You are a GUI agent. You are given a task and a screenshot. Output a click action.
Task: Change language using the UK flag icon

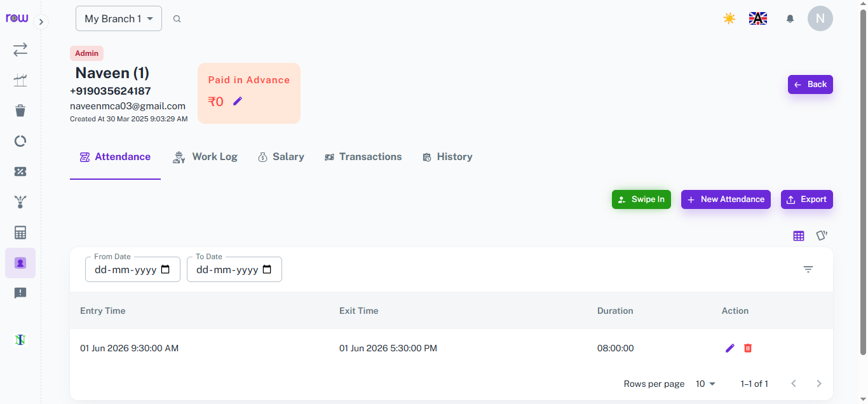[x=758, y=18]
